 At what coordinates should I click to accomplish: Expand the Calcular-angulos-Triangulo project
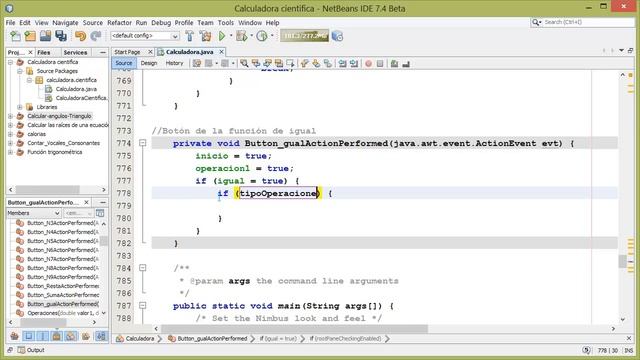(x=11, y=116)
